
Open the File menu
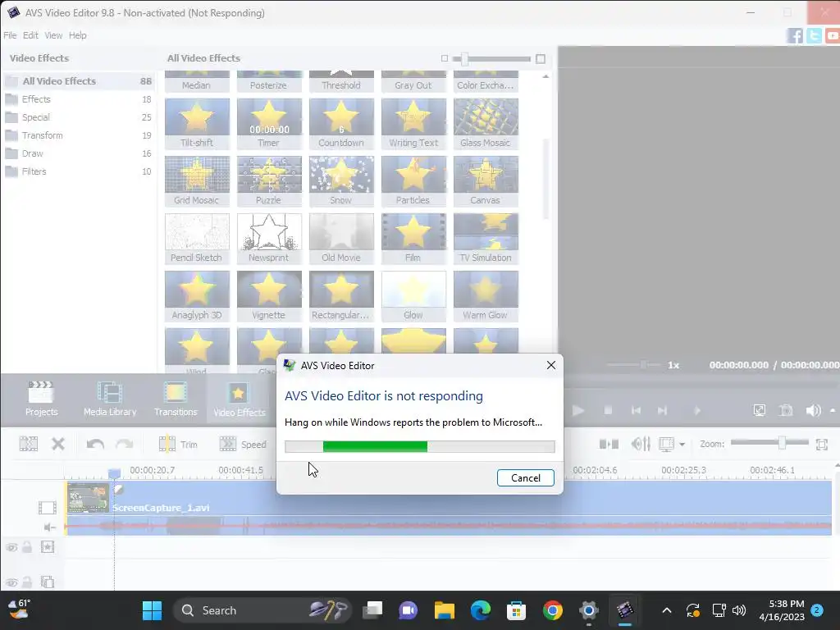pyautogui.click(x=10, y=35)
